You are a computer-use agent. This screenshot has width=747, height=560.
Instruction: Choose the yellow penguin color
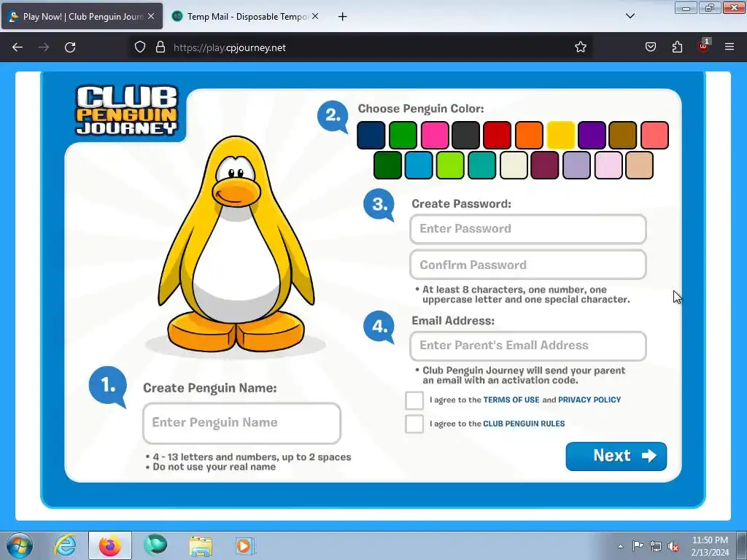561,135
